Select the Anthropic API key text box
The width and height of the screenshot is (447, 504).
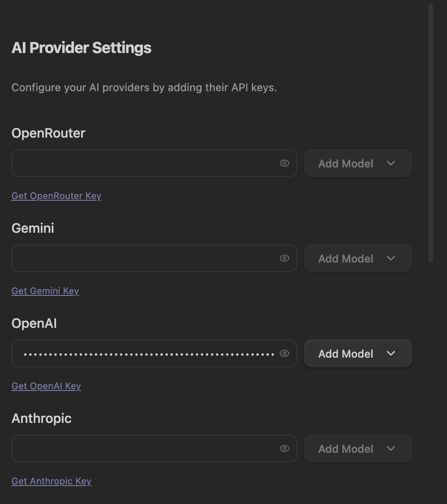coord(145,449)
